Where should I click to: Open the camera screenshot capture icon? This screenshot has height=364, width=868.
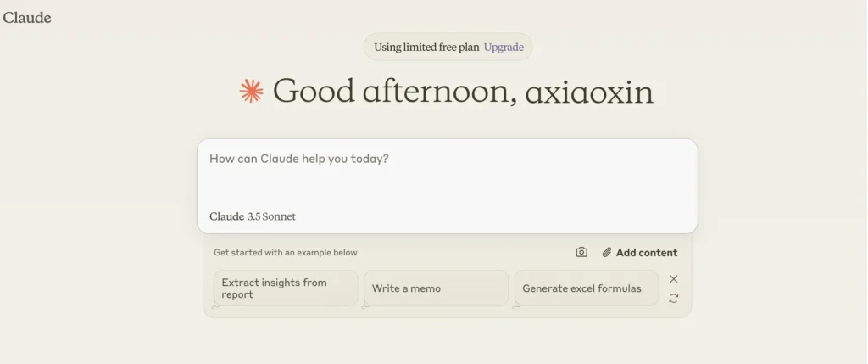[581, 252]
